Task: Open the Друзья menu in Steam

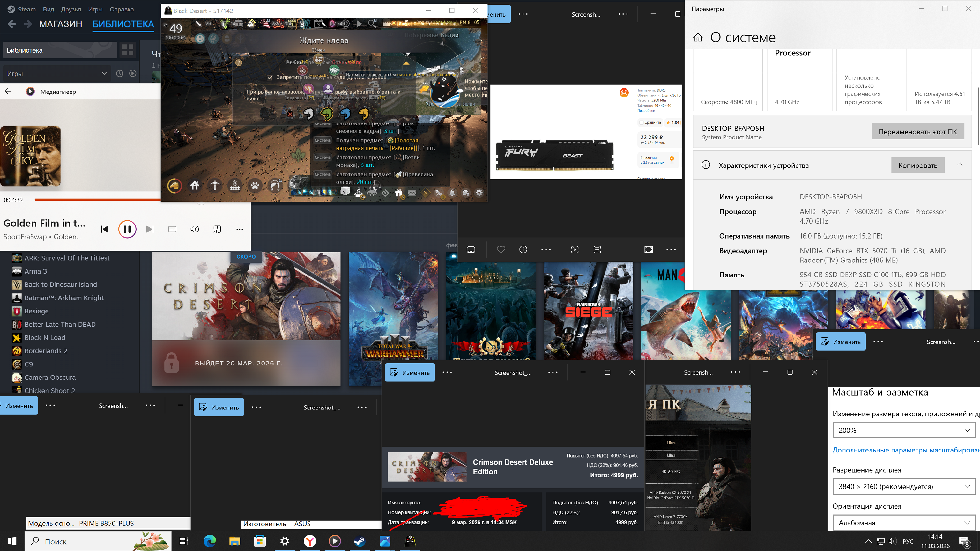Action: pos(71,9)
